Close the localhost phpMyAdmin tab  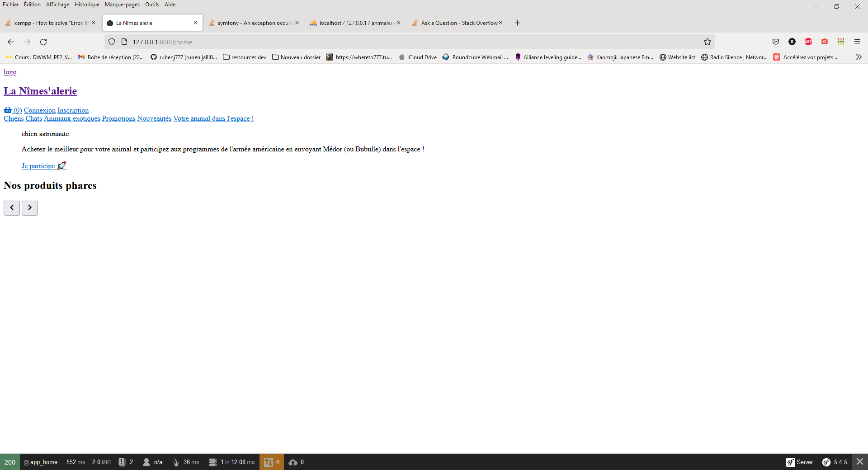click(399, 23)
